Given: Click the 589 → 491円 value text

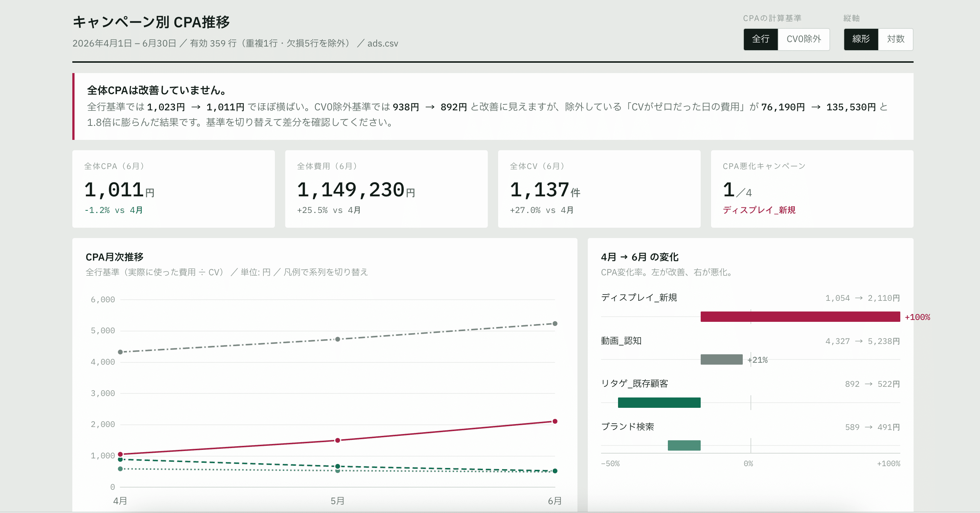Looking at the screenshot, I should pyautogui.click(x=872, y=427).
